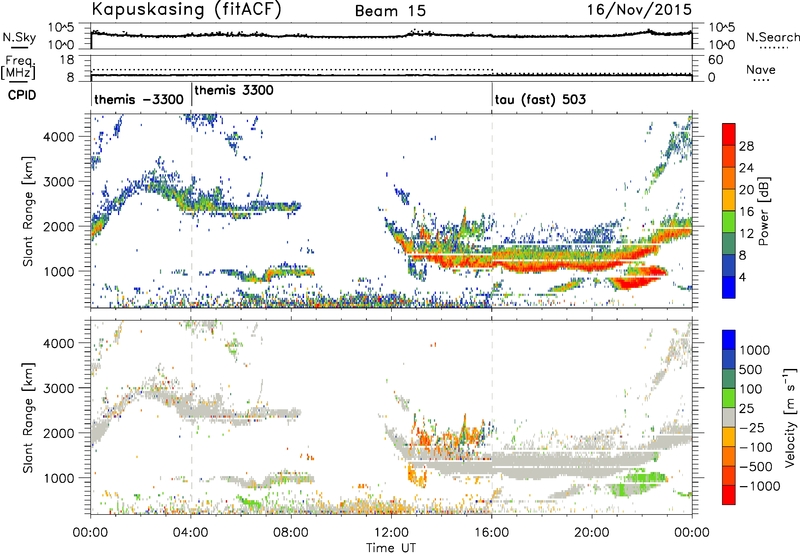Click the '10^5' left noise axis tick
Viewport: 800px width, 554px height.
pyautogui.click(x=61, y=28)
